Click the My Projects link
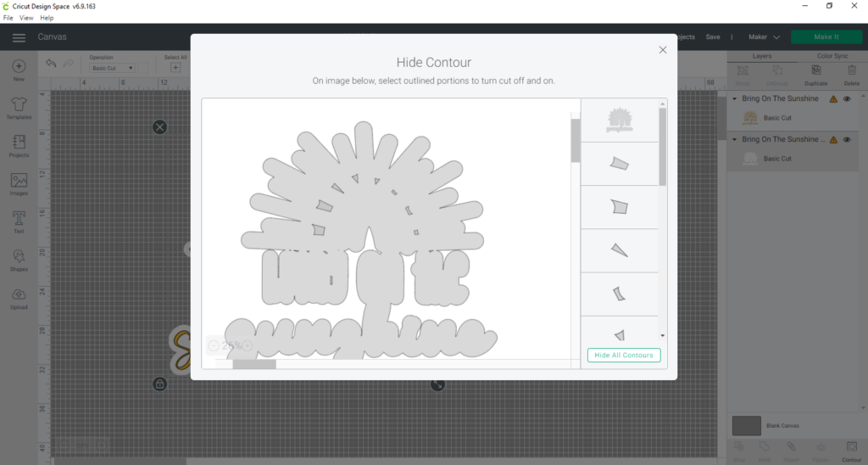 pyautogui.click(x=684, y=37)
